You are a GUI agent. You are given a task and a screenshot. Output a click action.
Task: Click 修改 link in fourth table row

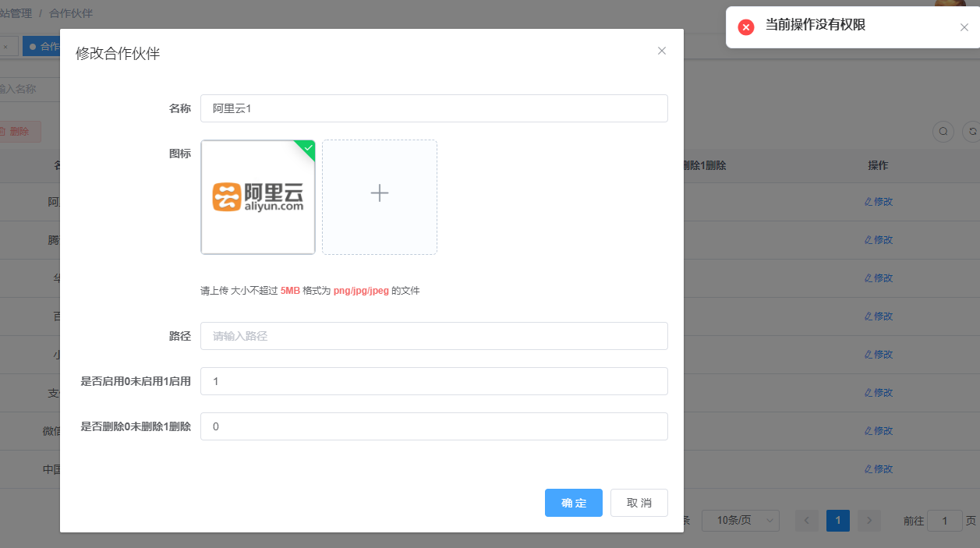point(879,316)
